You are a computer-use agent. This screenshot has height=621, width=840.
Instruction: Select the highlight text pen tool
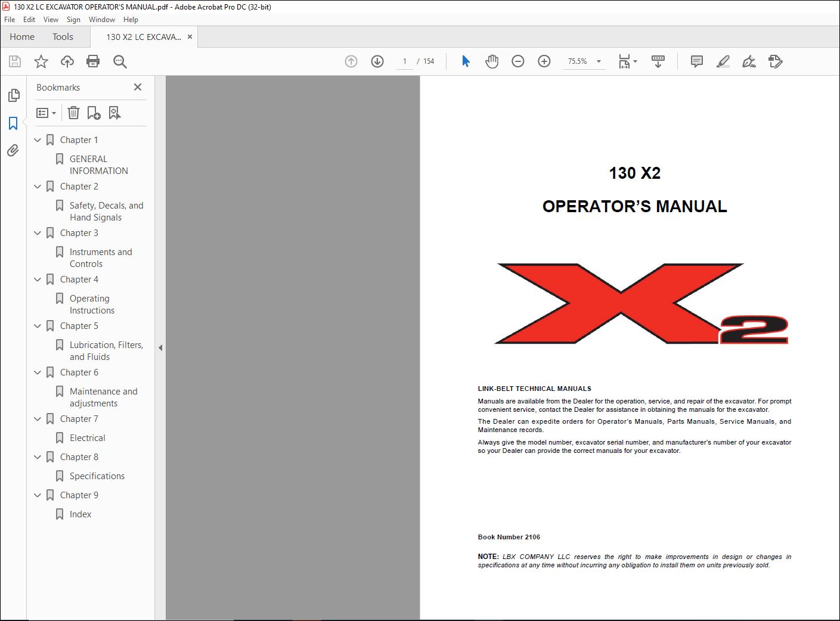pos(723,61)
